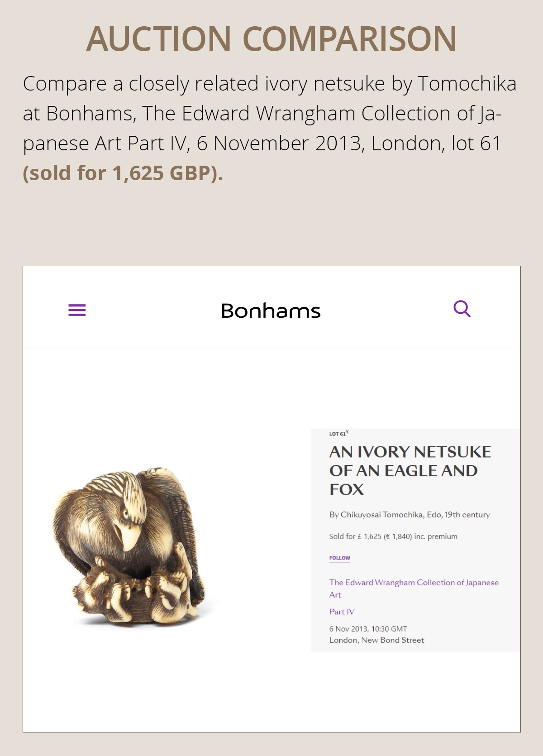Click the purple search magnifier icon
Viewport: 543px width, 756px height.
tap(462, 309)
